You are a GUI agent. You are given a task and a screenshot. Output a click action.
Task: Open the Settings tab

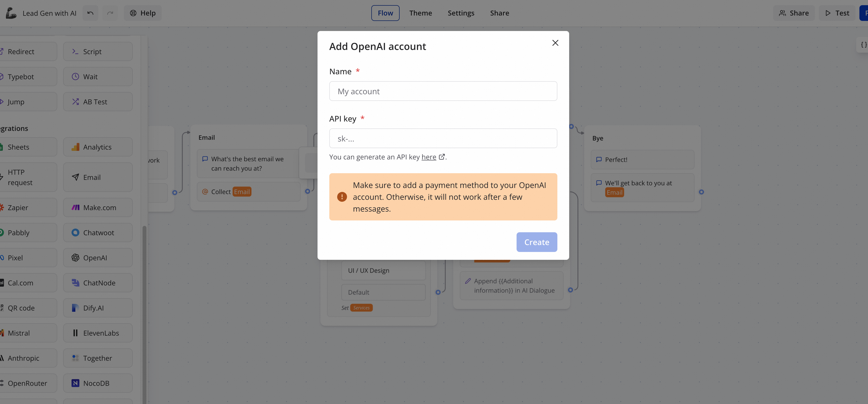461,13
